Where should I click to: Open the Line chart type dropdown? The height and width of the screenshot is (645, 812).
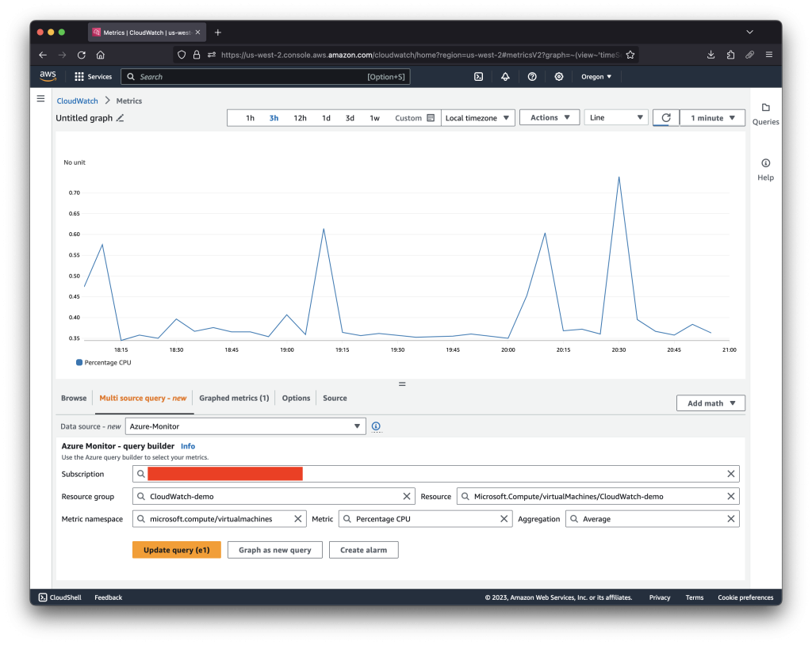pyautogui.click(x=615, y=116)
